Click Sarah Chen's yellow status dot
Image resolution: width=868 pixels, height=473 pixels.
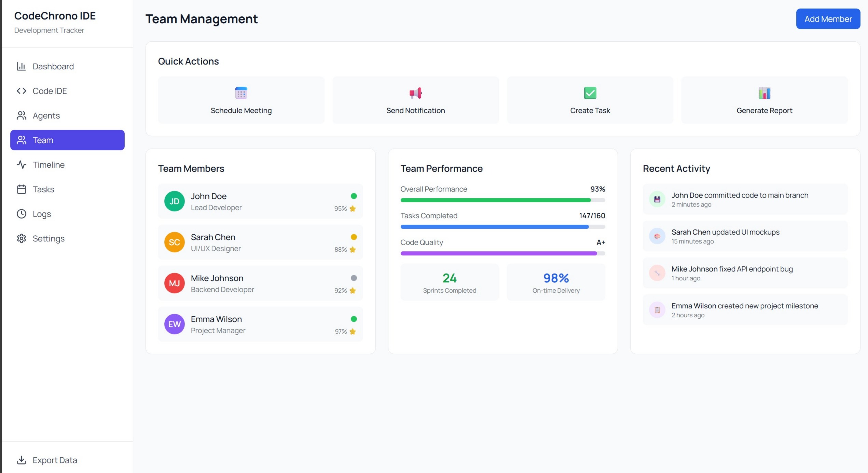click(354, 237)
